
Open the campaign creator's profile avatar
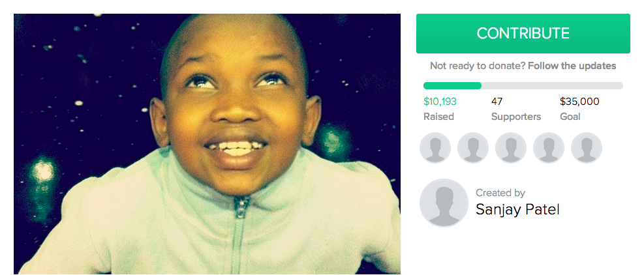click(444, 203)
